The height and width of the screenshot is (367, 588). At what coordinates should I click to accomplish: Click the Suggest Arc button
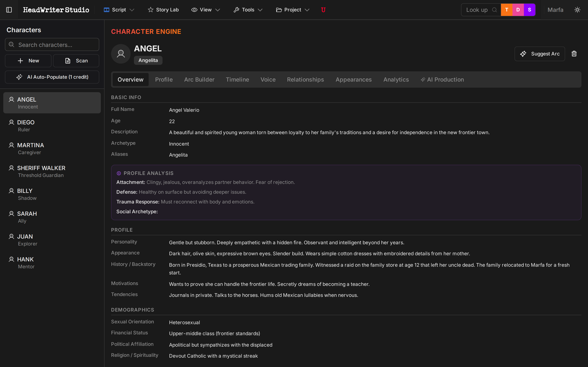pos(540,54)
